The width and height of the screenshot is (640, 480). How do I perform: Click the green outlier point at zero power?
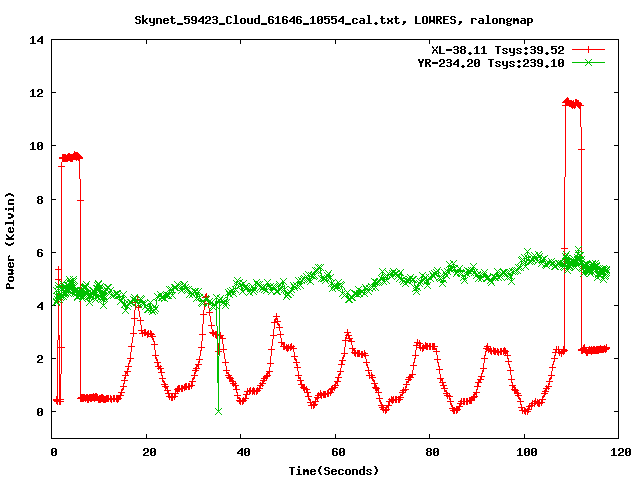coord(218,411)
